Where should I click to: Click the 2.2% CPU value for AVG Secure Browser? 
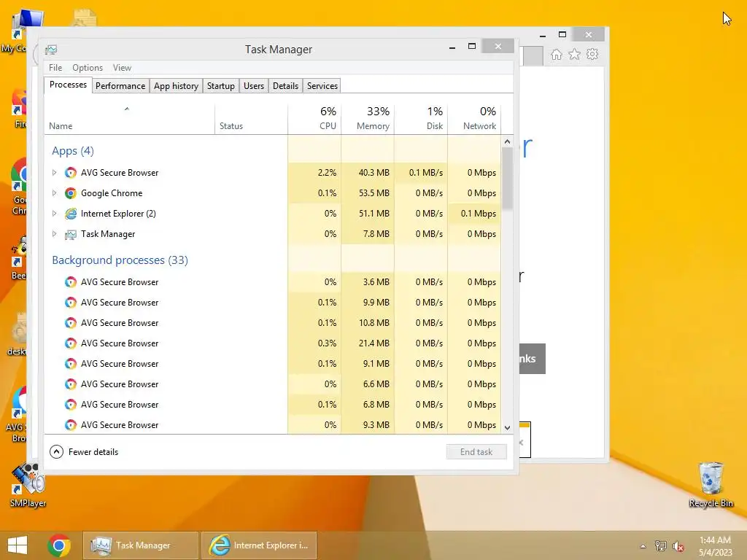tap(327, 172)
